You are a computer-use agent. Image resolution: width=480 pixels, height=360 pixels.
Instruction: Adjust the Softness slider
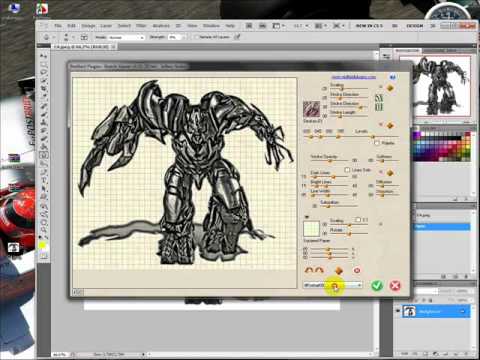[x=387, y=161]
